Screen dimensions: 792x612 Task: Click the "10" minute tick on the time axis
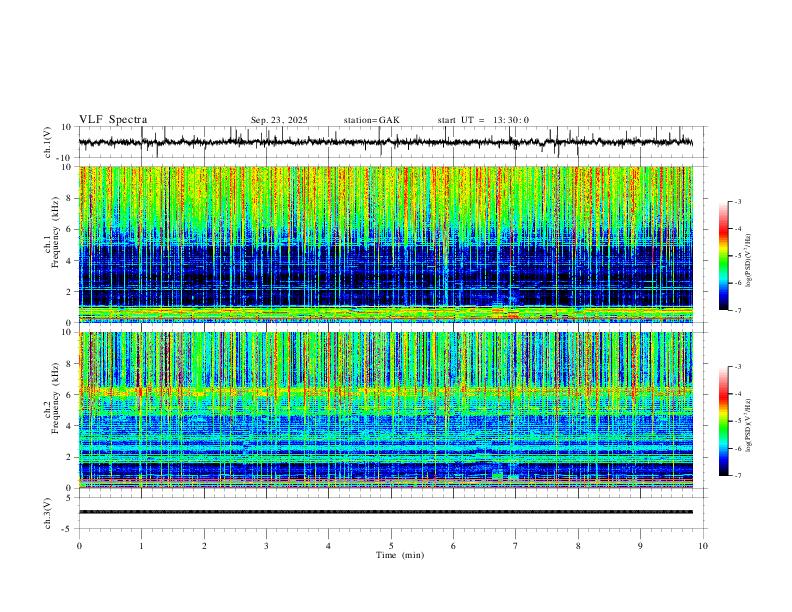(703, 546)
